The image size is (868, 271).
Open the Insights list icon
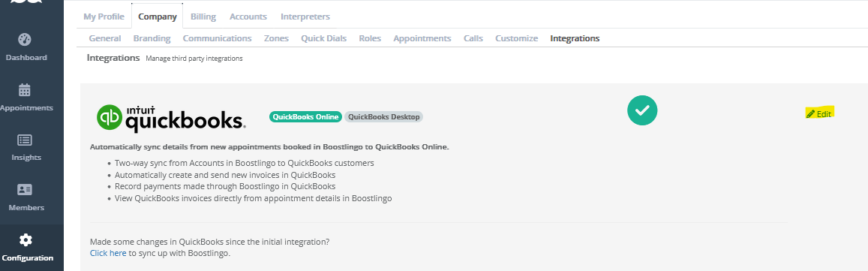coord(25,140)
